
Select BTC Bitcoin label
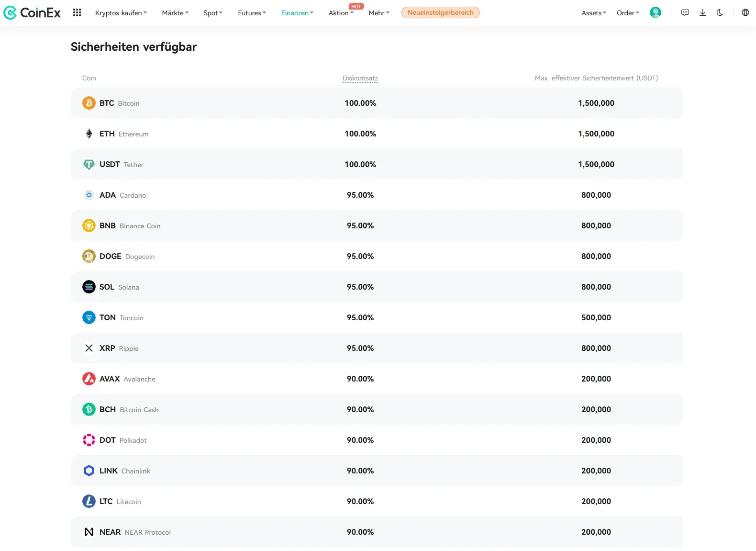pos(120,103)
